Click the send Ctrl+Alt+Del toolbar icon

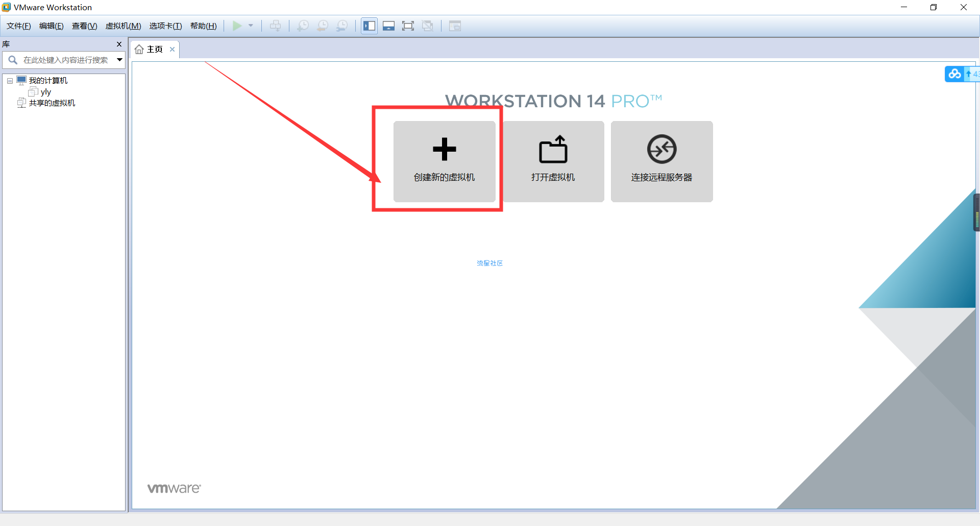275,26
